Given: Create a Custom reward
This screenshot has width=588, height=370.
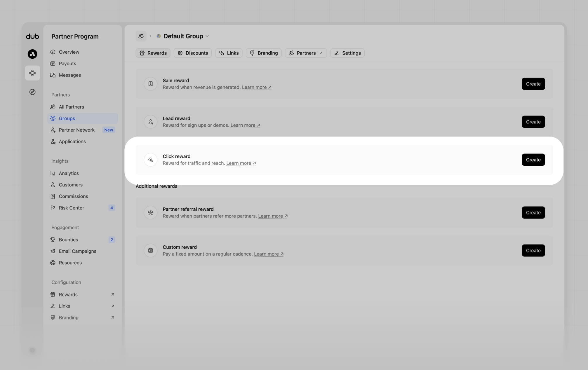Looking at the screenshot, I should click(533, 250).
